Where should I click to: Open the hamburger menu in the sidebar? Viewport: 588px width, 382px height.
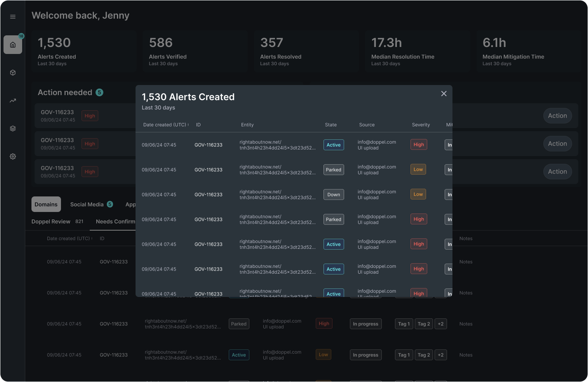click(x=13, y=17)
